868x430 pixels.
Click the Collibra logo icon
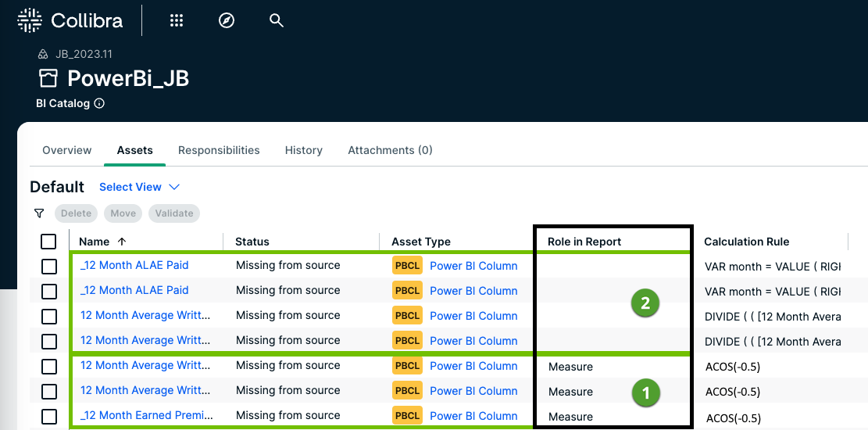(30, 21)
